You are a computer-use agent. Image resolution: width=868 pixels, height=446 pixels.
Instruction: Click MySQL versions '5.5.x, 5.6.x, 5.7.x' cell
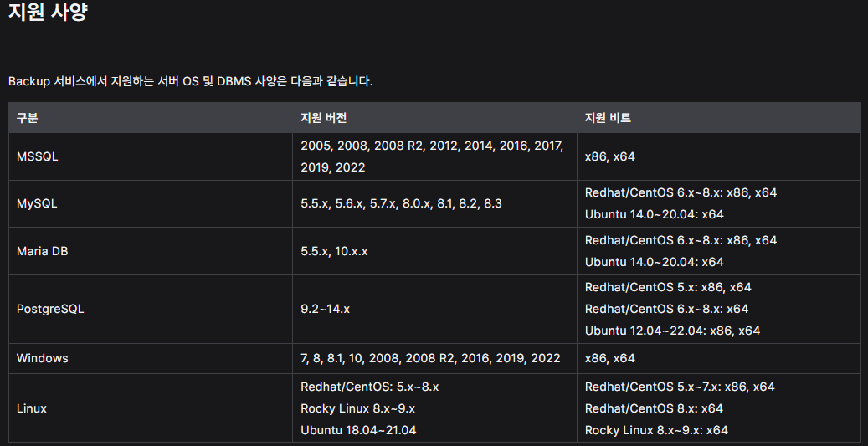pyautogui.click(x=401, y=203)
